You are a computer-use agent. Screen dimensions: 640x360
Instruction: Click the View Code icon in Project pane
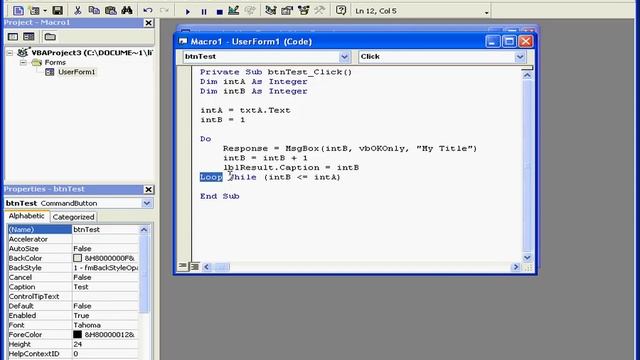pyautogui.click(x=13, y=37)
